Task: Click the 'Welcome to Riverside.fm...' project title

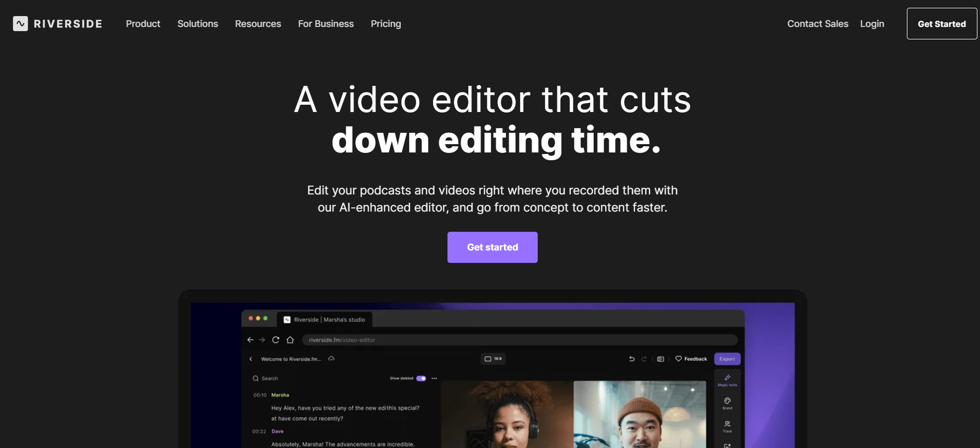Action: tap(291, 359)
